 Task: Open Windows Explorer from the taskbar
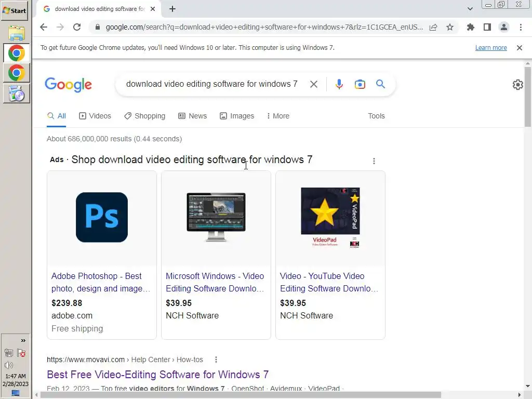pyautogui.click(x=16, y=33)
